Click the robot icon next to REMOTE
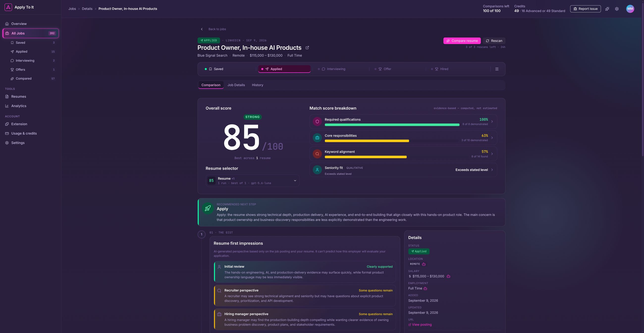The image size is (644, 333). tap(424, 264)
